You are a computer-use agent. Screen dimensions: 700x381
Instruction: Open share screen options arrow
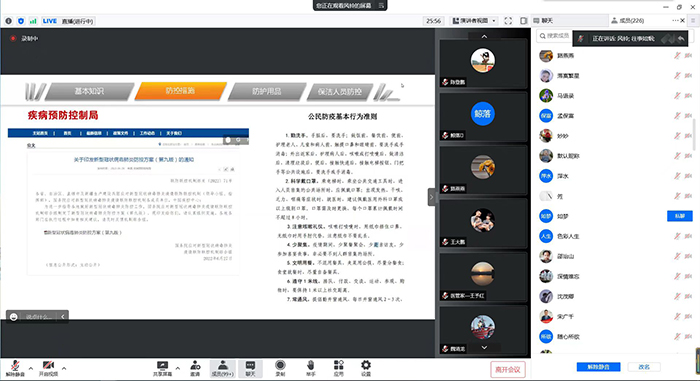178,368
